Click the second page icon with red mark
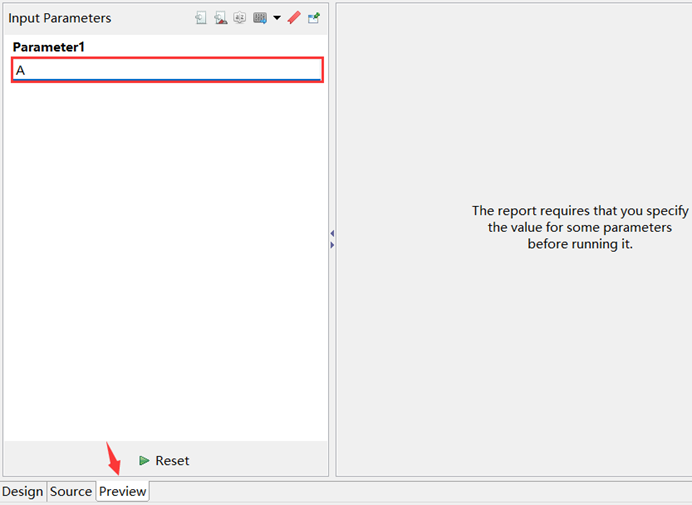692x505 pixels. [220, 18]
